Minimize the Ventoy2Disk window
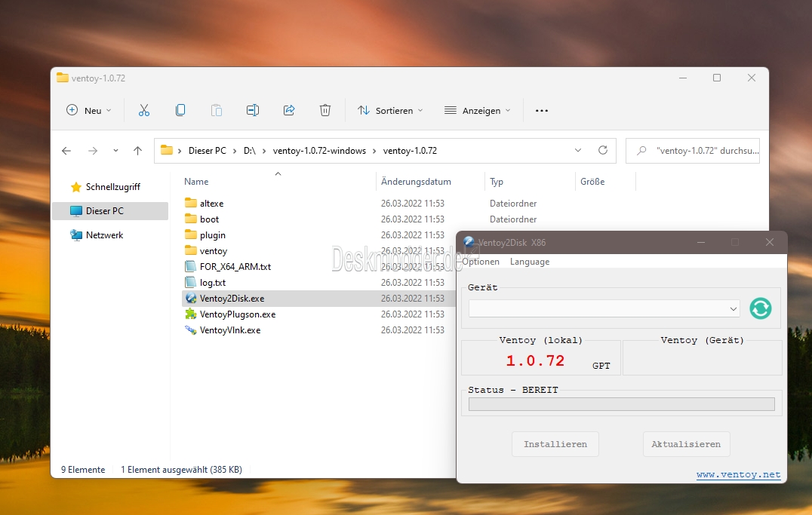812x515 pixels. click(701, 242)
